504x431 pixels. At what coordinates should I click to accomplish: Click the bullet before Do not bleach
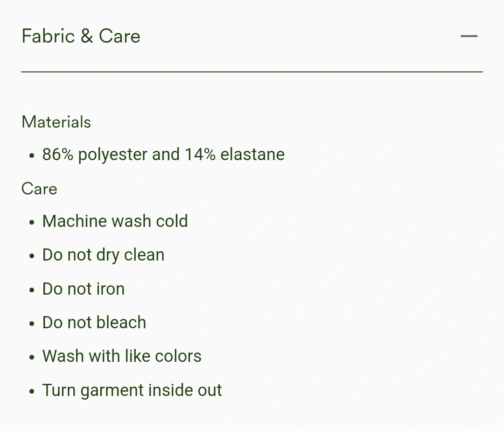(32, 324)
